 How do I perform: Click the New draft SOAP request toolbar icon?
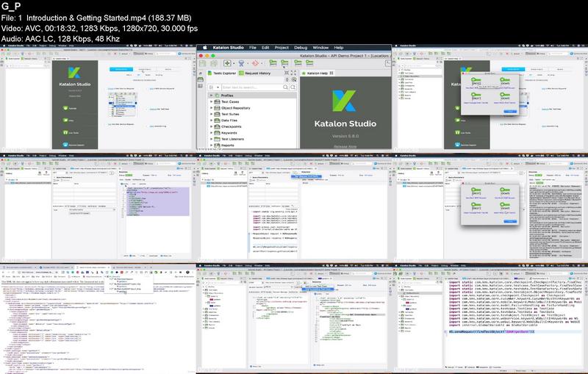click(284, 62)
